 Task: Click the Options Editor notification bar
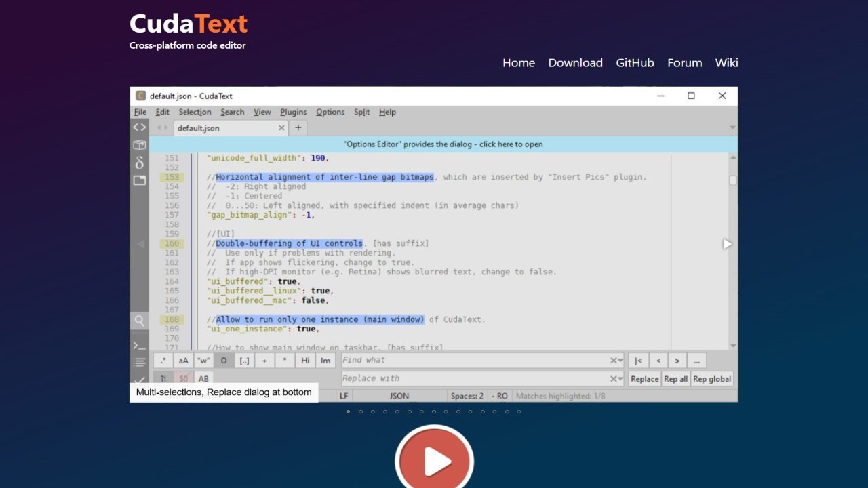pos(443,144)
